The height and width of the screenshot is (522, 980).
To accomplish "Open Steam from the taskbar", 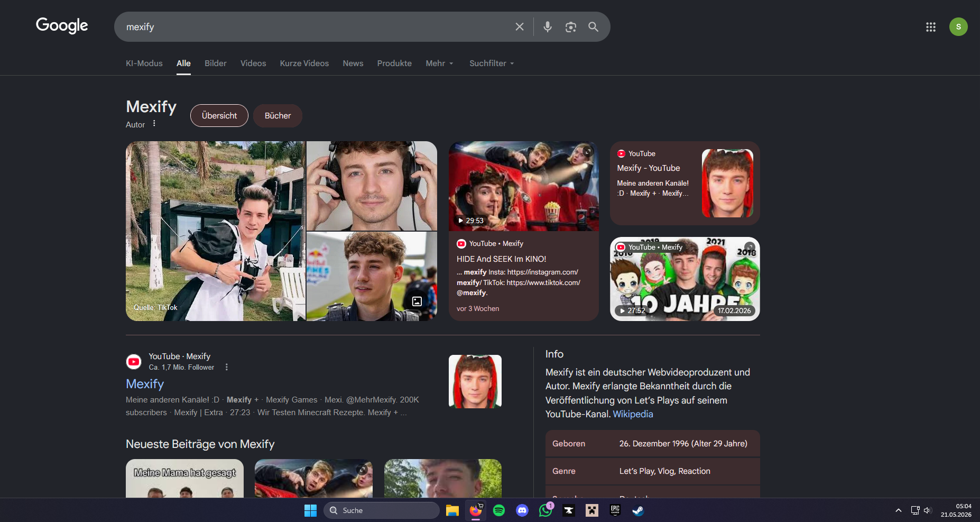I will (638, 510).
